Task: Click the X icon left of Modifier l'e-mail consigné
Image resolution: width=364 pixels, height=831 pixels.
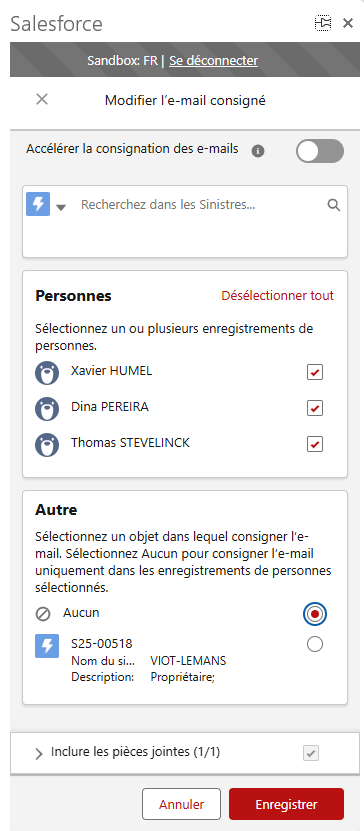Action: click(42, 99)
